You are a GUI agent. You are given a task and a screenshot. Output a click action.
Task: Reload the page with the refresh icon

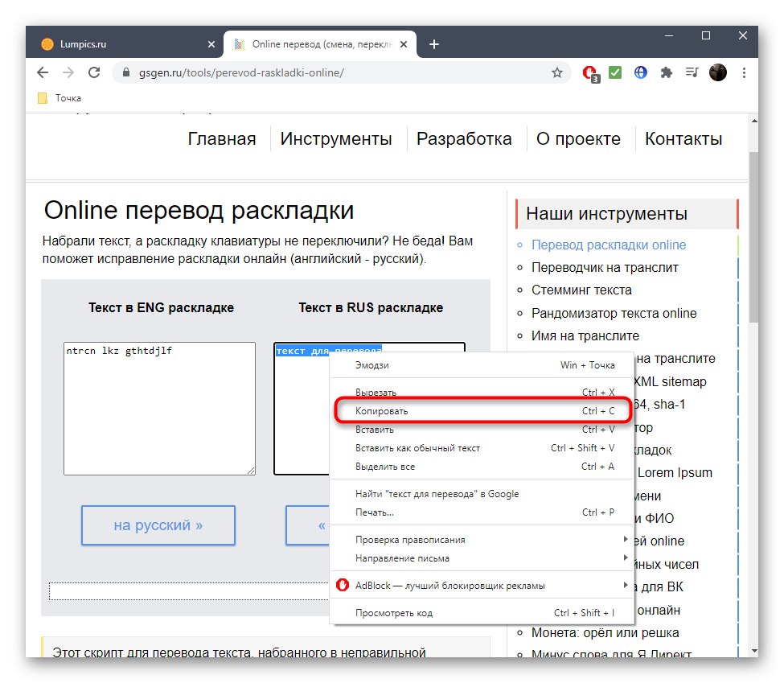(94, 72)
